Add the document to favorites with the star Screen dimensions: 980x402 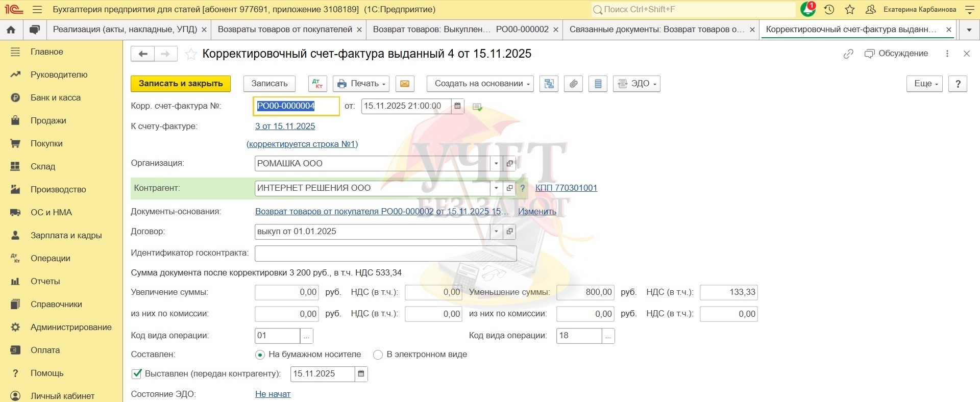click(191, 54)
